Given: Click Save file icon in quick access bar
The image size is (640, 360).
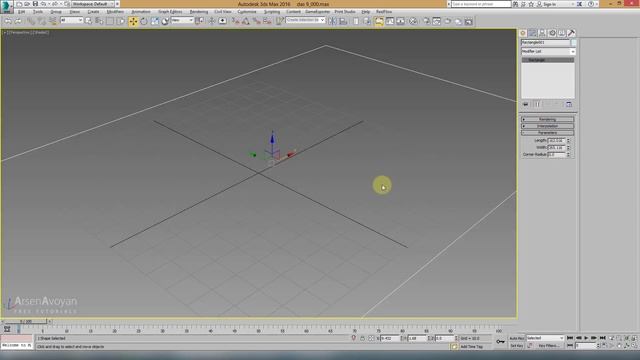Looking at the screenshot, I should click(x=35, y=4).
